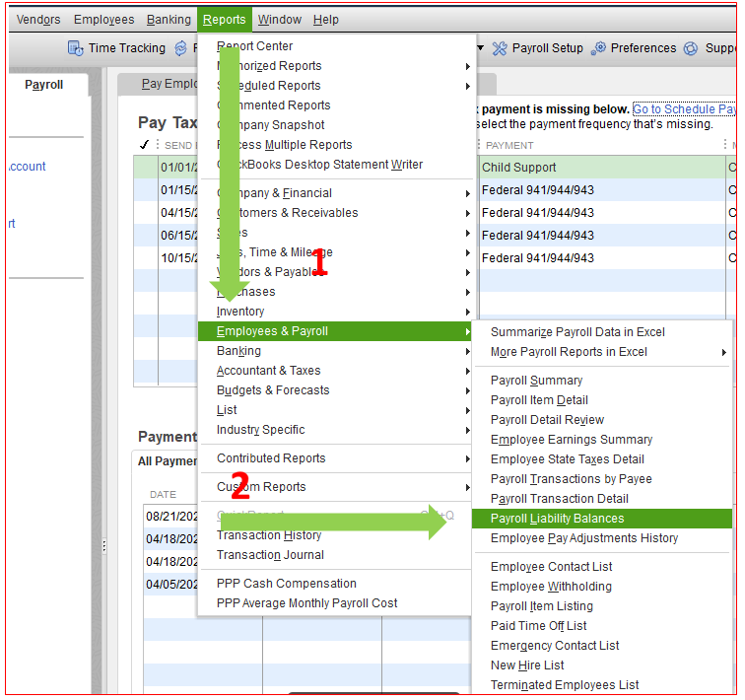The width and height of the screenshot is (745, 700).
Task: Select Employee State Taxes Detail
Action: (568, 459)
